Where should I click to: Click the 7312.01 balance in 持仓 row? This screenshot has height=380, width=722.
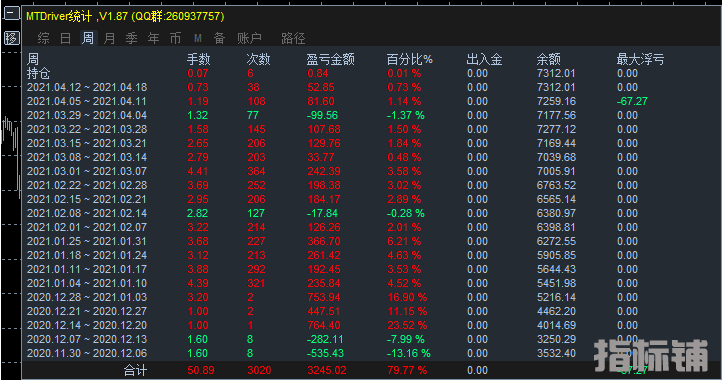click(x=556, y=73)
